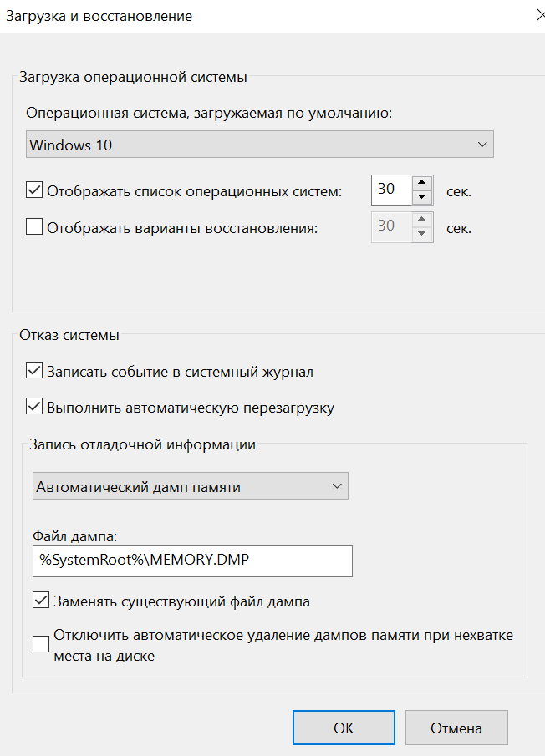Expand the debug info type dropdown arrow
The image size is (545, 756).
click(x=337, y=486)
